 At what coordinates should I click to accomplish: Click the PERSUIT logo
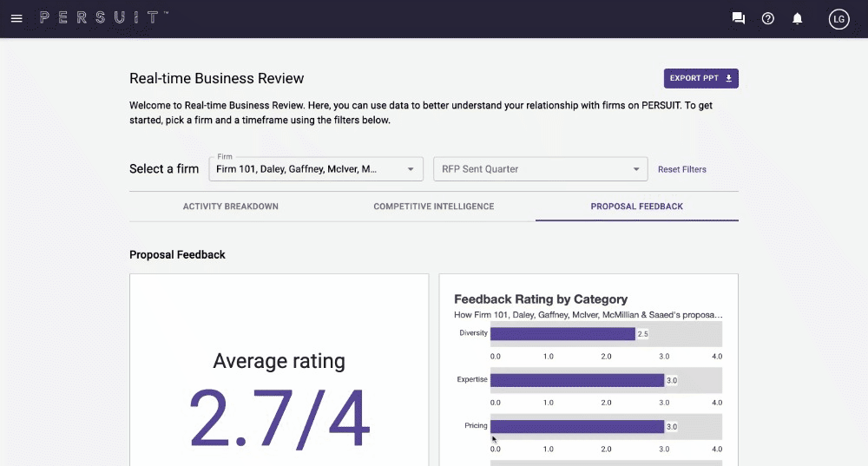[x=104, y=18]
